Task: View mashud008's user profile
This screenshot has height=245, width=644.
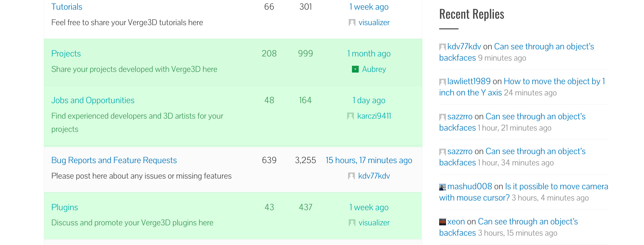Action: [x=469, y=186]
